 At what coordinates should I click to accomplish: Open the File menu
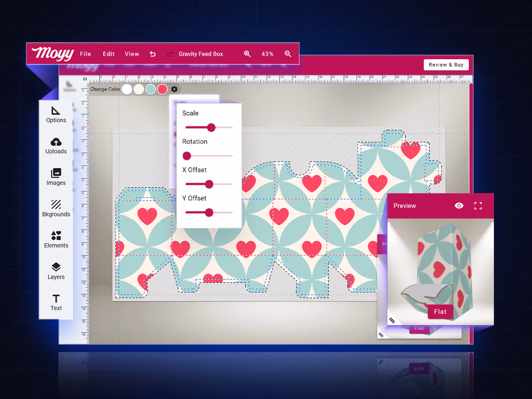point(85,54)
